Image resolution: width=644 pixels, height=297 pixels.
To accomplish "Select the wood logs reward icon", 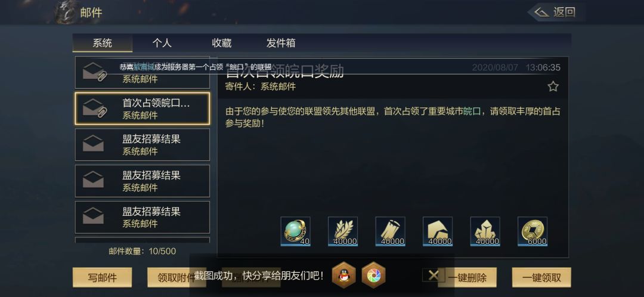I will tap(390, 231).
